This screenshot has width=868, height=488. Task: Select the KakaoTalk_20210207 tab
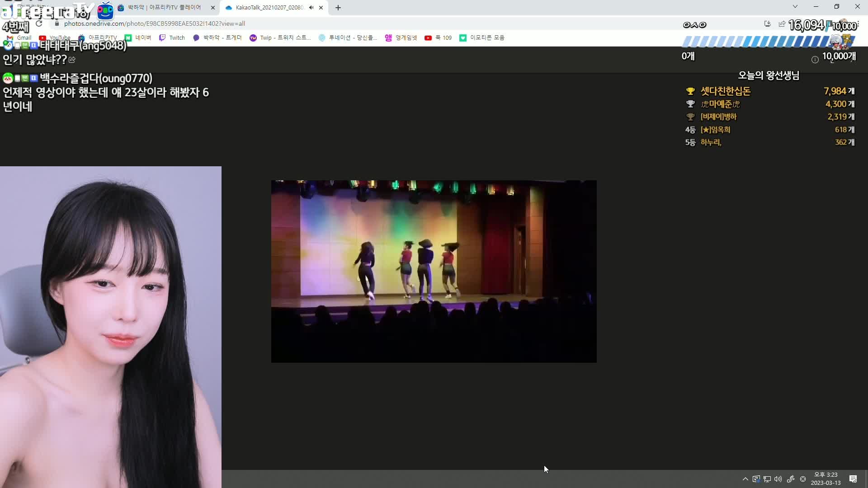pos(269,8)
